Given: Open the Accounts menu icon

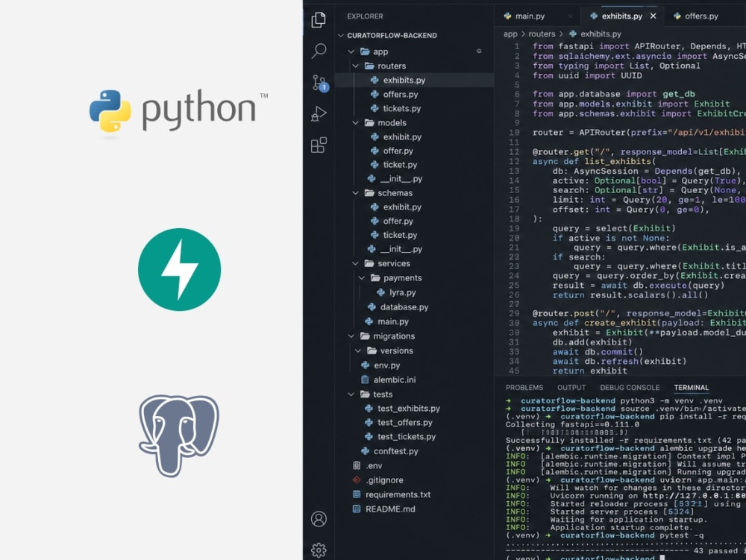Looking at the screenshot, I should click(319, 519).
